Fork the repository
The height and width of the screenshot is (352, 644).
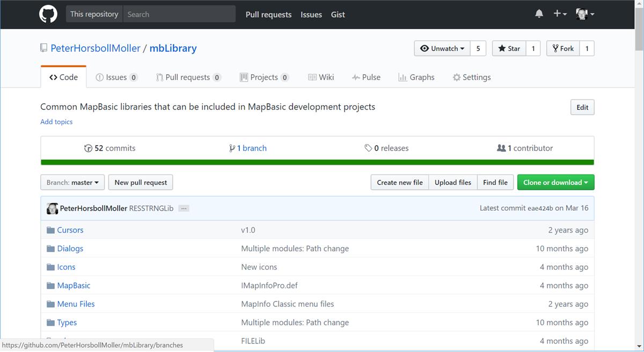point(562,48)
